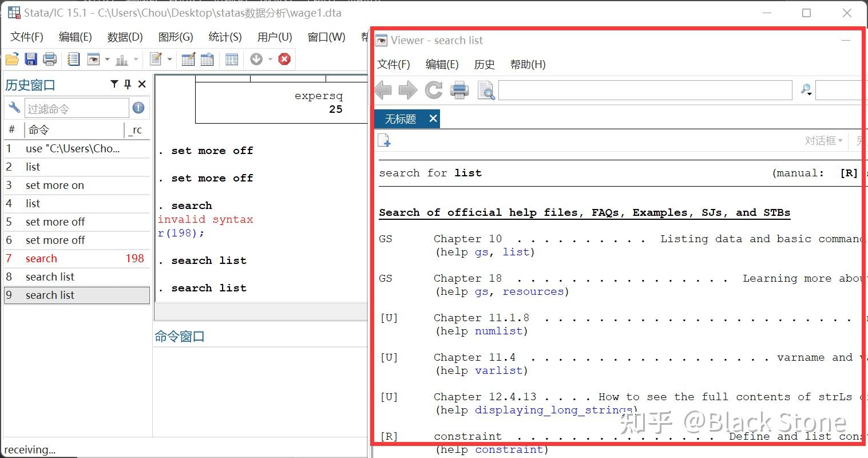The image size is (868, 458).
Task: Click the filter funnel icon in History window
Action: point(114,84)
